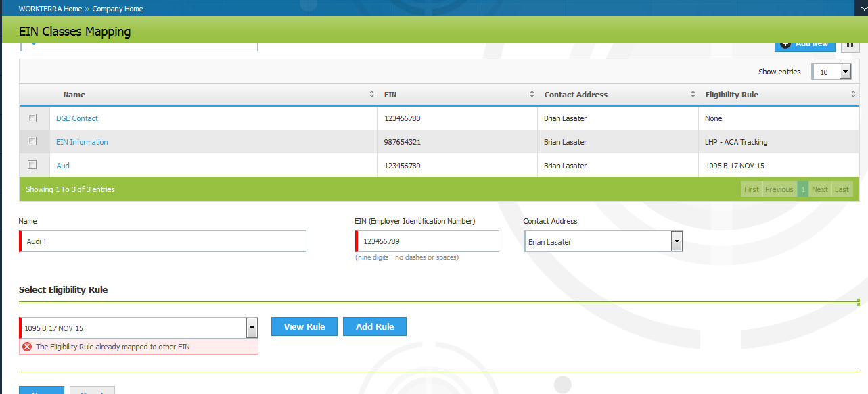Image resolution: width=868 pixels, height=394 pixels.
Task: Expand the Contact Address dropdown
Action: pos(676,242)
